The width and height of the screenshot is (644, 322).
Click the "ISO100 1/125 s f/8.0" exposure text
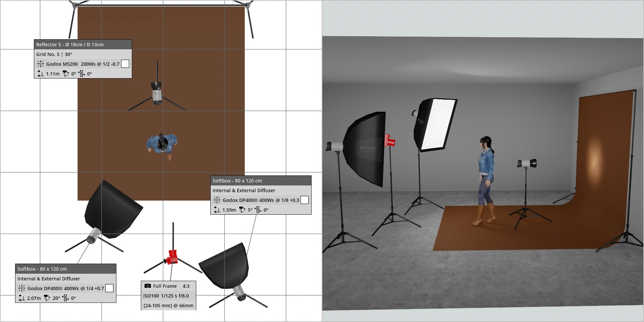pyautogui.click(x=166, y=296)
